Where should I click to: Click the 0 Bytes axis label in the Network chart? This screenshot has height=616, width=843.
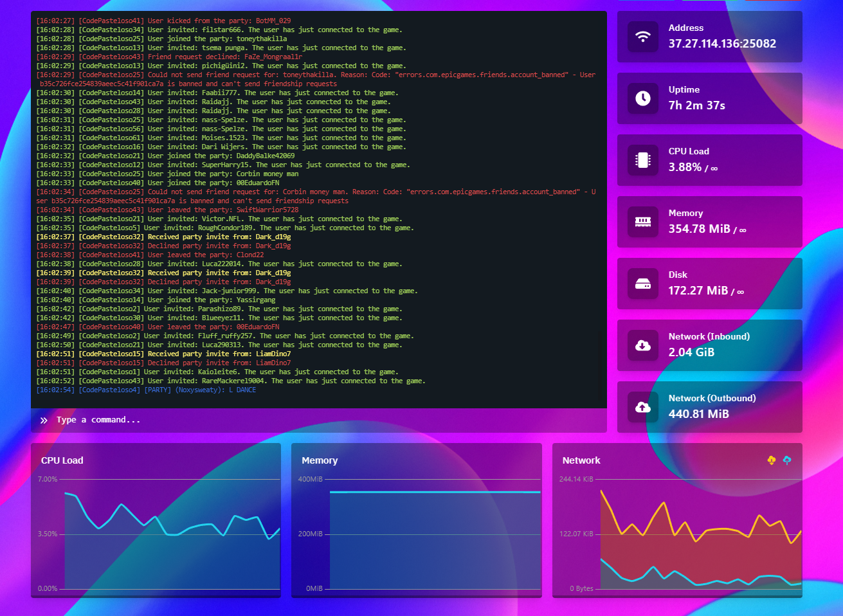tap(582, 588)
